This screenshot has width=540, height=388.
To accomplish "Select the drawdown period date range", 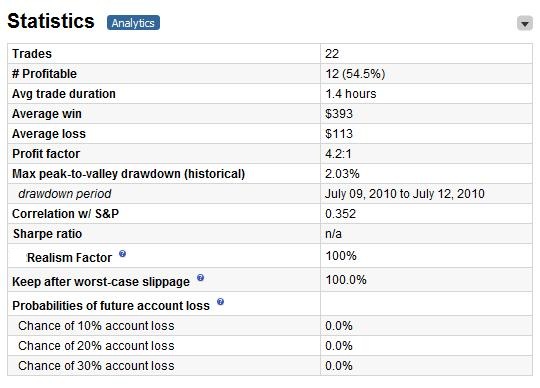I will 405,194.
